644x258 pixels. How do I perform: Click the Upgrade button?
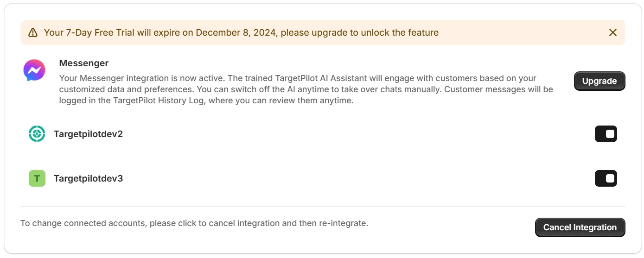point(599,81)
